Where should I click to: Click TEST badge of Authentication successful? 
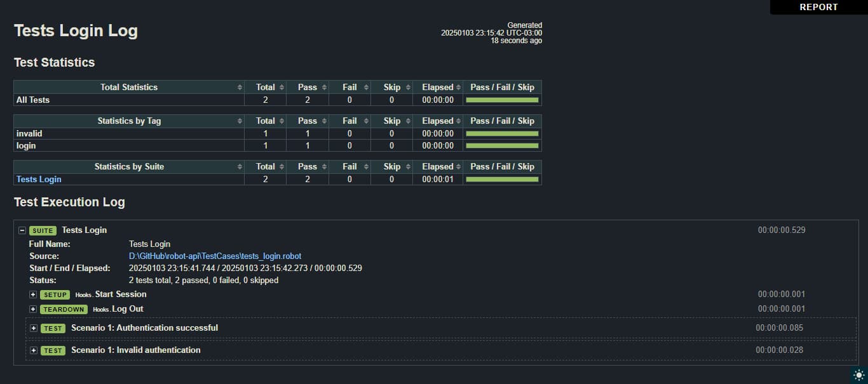point(53,328)
